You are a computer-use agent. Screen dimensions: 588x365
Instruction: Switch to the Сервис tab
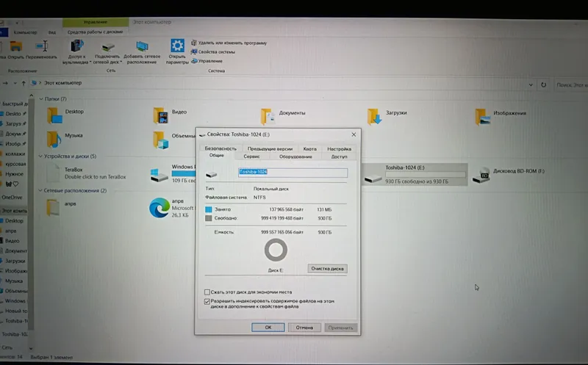tap(251, 156)
